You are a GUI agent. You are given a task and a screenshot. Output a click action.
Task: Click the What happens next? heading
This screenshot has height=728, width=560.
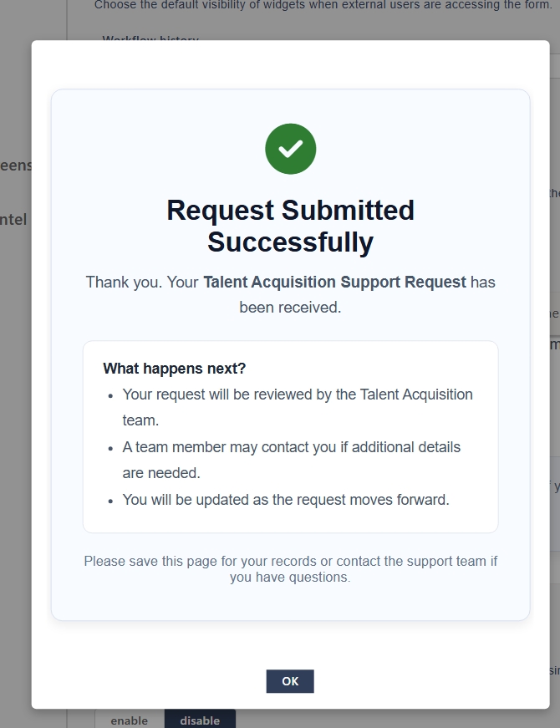pos(174,369)
